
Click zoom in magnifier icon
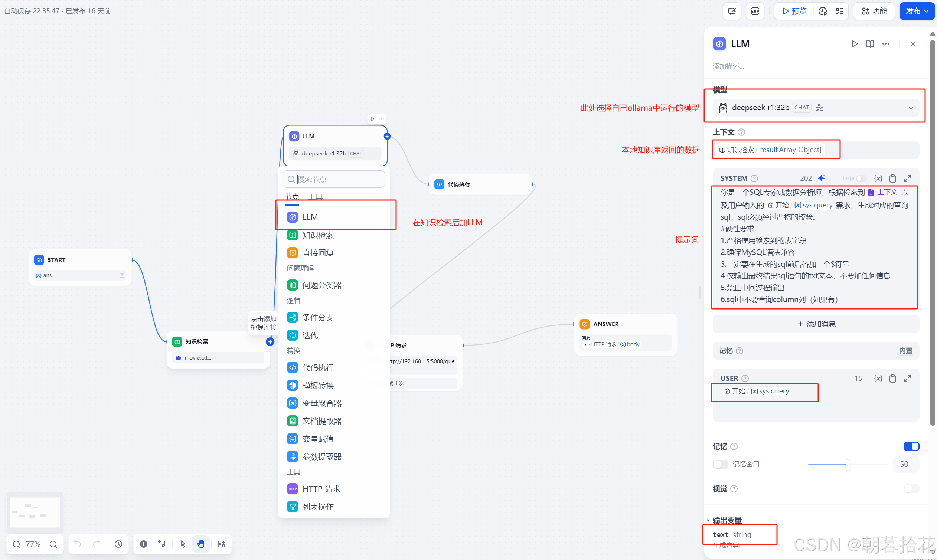(53, 544)
